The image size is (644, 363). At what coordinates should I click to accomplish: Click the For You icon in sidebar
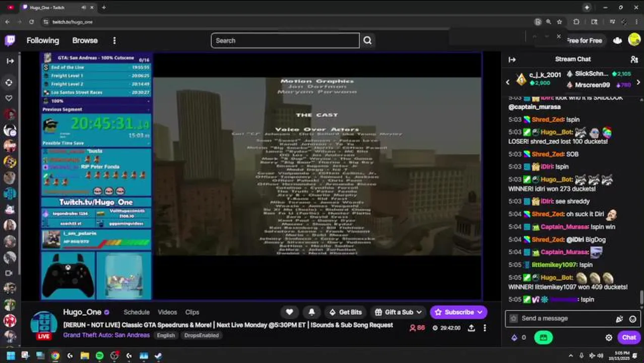coord(9,82)
